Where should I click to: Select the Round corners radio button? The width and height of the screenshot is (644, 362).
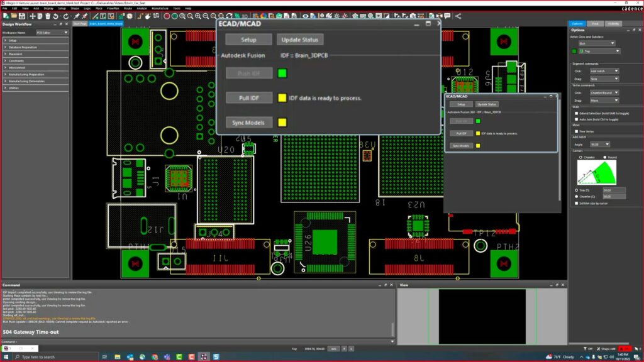click(x=605, y=157)
